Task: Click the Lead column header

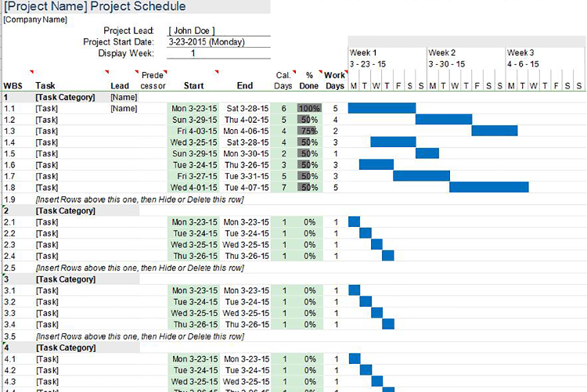Action: tap(120, 86)
